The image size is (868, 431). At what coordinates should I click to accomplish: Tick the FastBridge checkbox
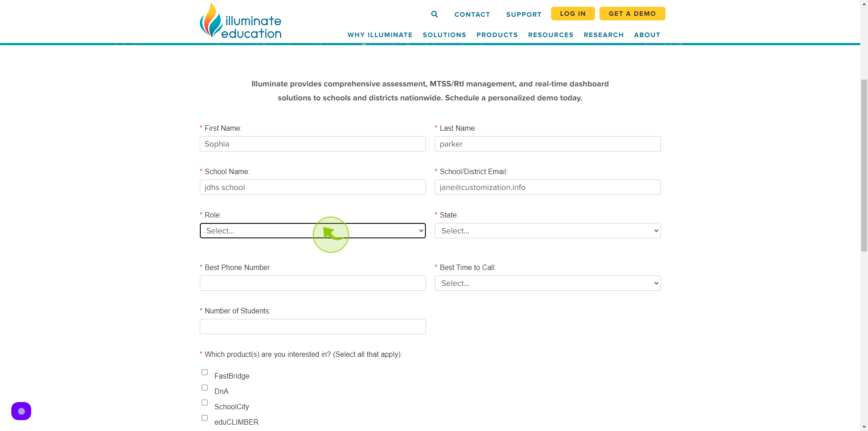pyautogui.click(x=204, y=372)
